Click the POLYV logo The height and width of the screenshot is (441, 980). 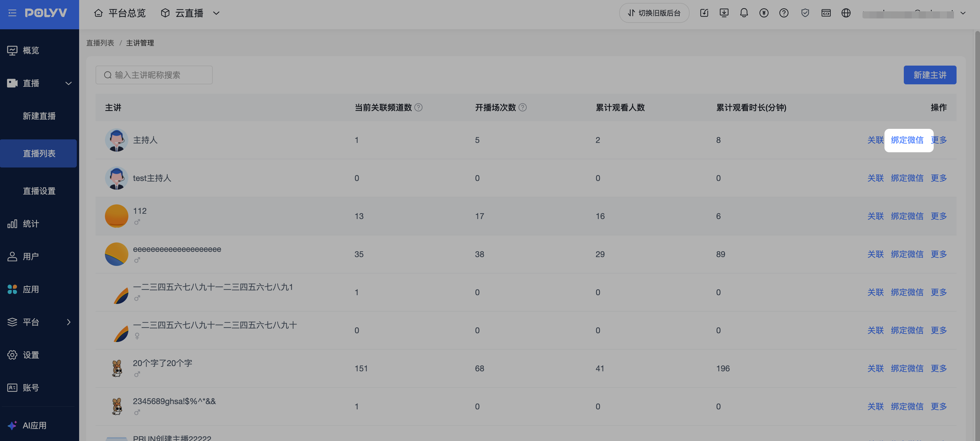pyautogui.click(x=46, y=13)
